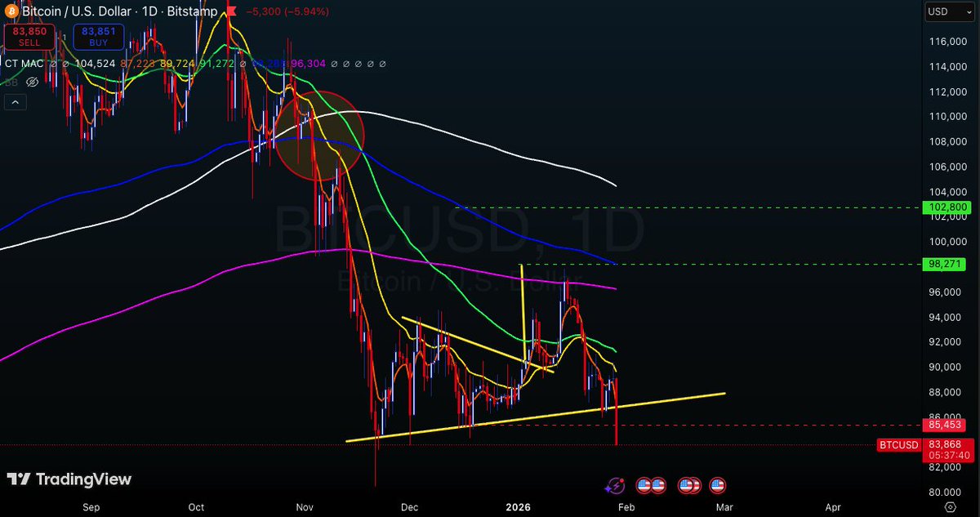
Task: Click the 83,850 SELL button
Action: click(x=29, y=37)
